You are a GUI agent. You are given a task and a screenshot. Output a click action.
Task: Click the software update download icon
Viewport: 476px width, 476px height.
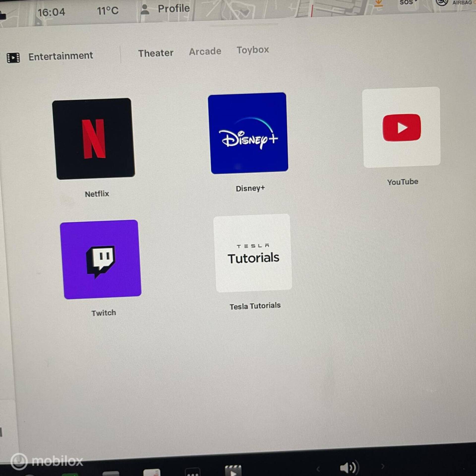click(378, 3)
